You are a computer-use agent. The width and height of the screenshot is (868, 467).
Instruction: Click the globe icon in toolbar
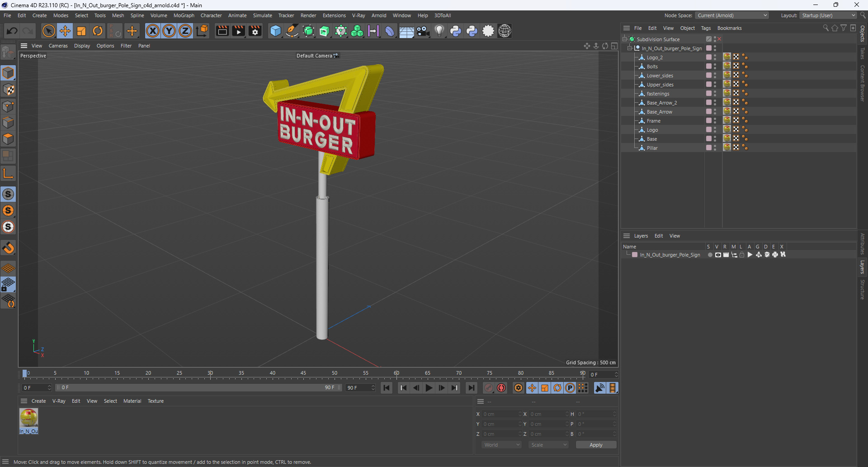(x=505, y=31)
